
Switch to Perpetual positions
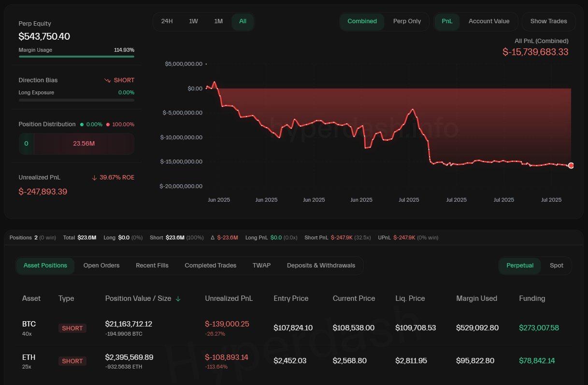pos(520,266)
